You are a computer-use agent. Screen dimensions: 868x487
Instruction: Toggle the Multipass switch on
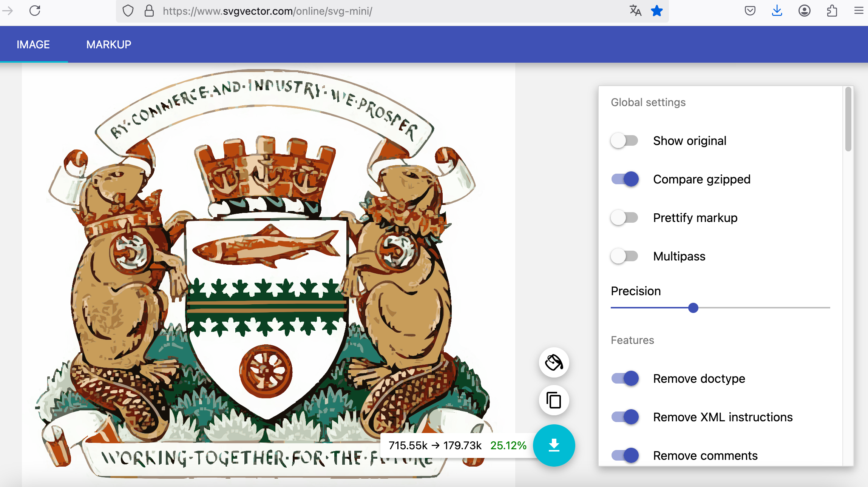625,256
